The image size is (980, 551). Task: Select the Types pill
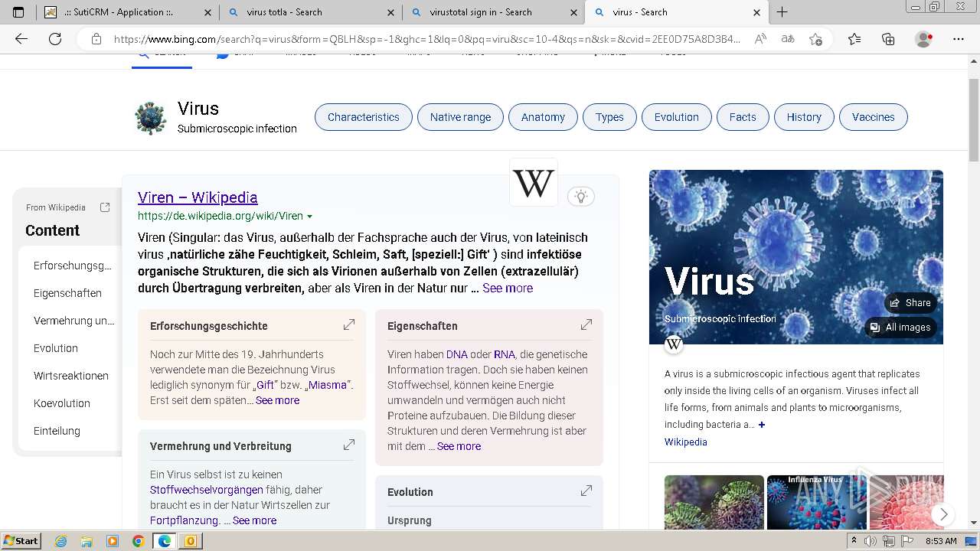tap(609, 117)
